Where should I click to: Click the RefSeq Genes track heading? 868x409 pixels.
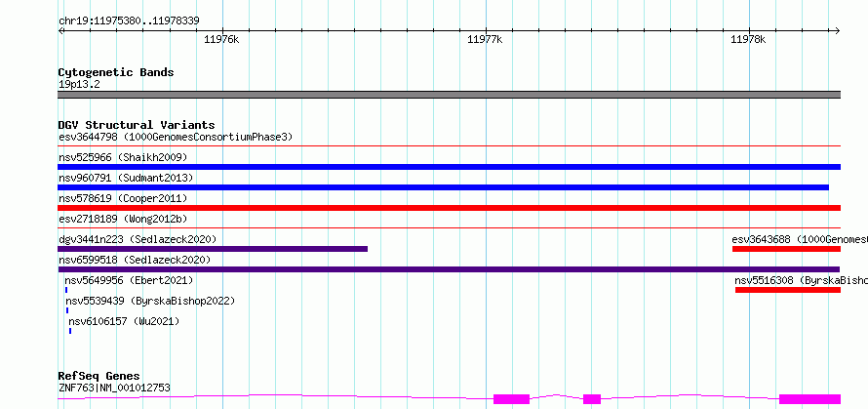click(x=99, y=377)
